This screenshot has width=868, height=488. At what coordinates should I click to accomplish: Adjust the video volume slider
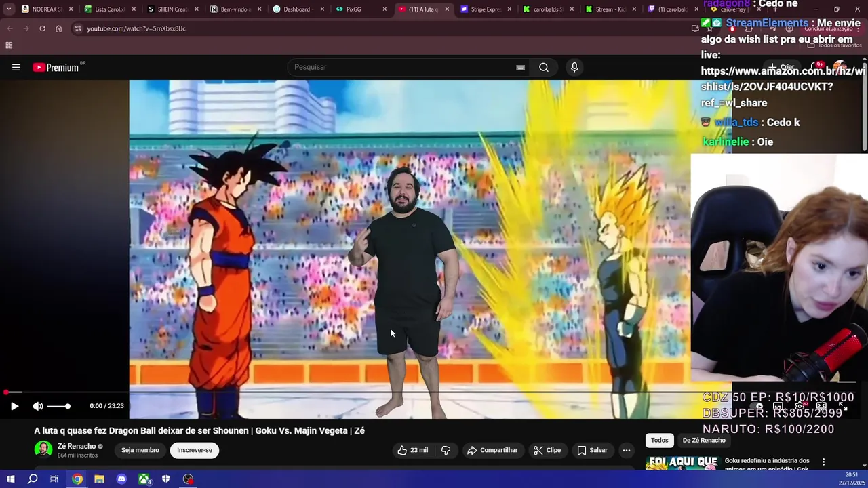click(x=58, y=406)
